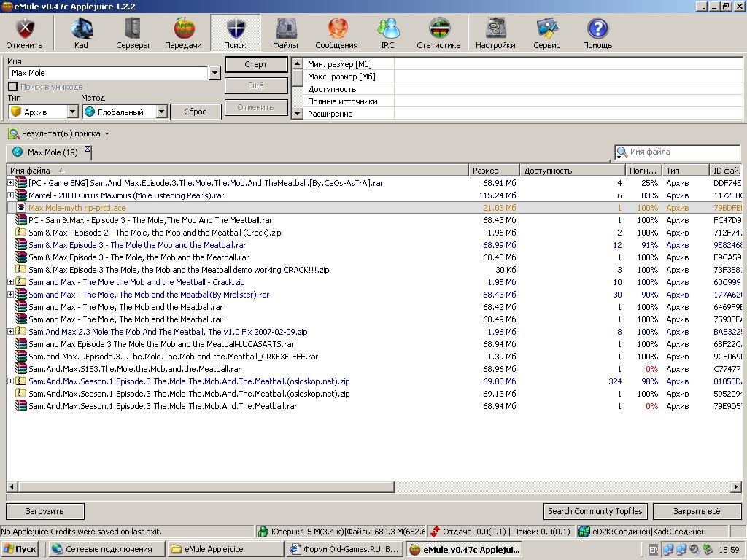Close the Max Mole (19) search tab

(x=88, y=149)
